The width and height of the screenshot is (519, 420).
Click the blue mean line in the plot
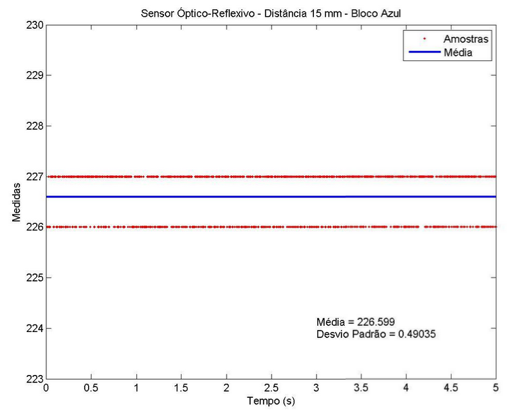click(x=271, y=197)
